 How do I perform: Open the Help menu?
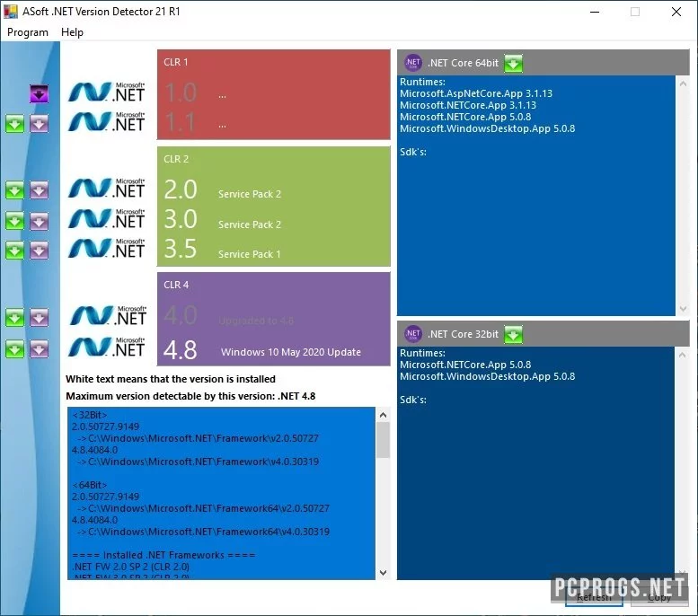[72, 32]
